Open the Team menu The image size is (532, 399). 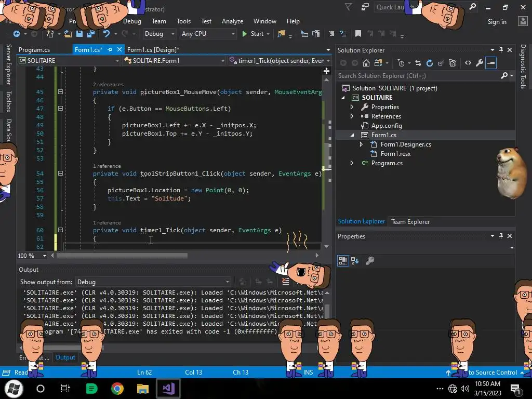[159, 21]
